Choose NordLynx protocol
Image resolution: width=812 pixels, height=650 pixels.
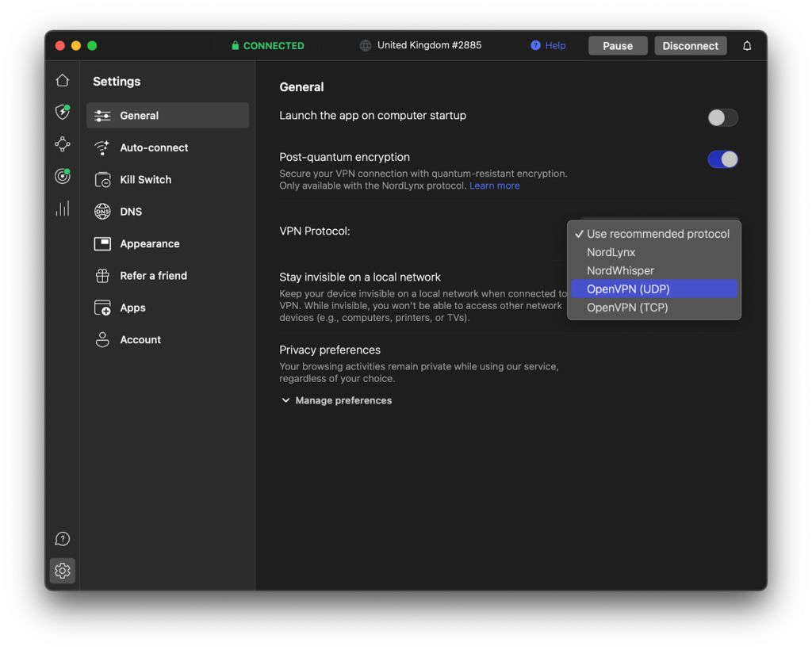click(654, 252)
